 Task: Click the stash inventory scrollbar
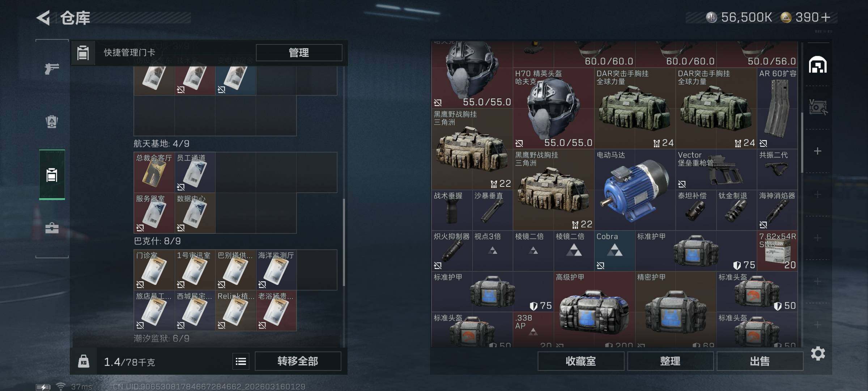click(x=802, y=143)
